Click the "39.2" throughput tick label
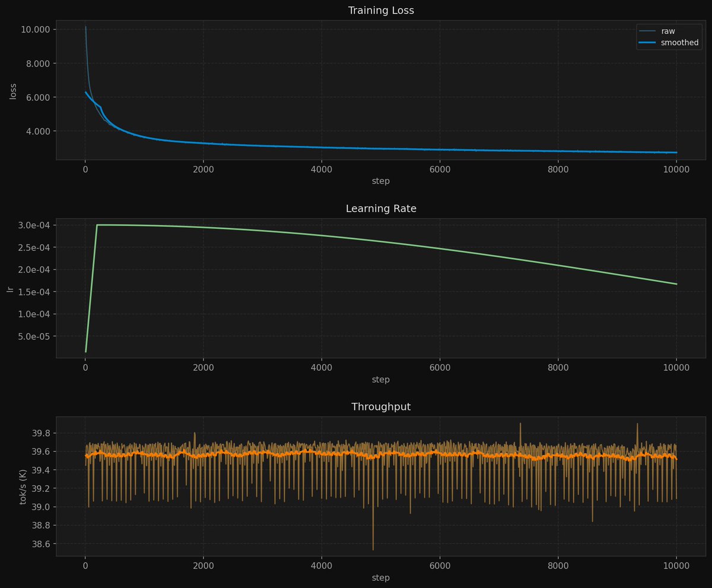This screenshot has width=712, height=588. click(x=42, y=488)
